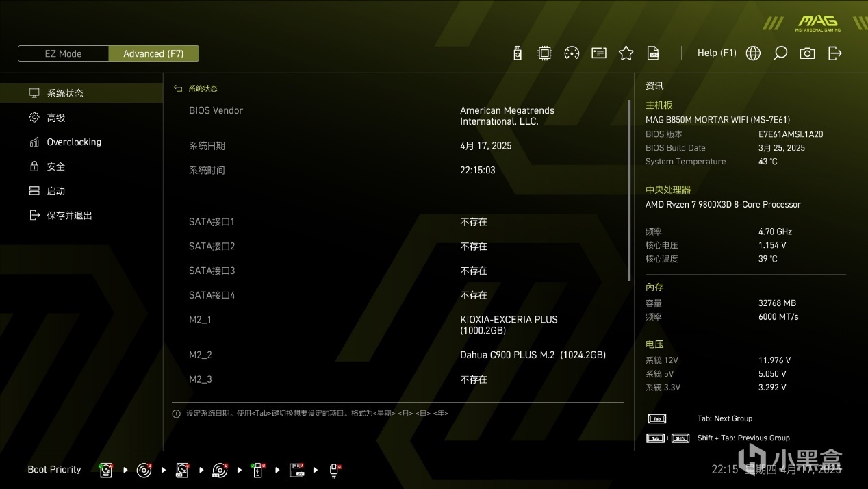Image resolution: width=868 pixels, height=489 pixels.
Task: Click BIOS version E7E61AMSI.1A20
Action: coord(791,134)
